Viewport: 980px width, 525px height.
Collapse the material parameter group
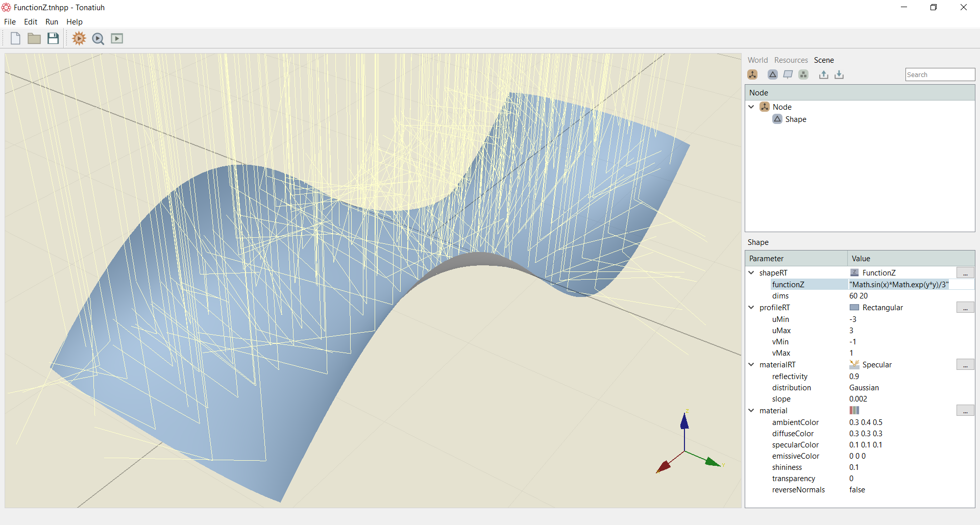(x=751, y=411)
